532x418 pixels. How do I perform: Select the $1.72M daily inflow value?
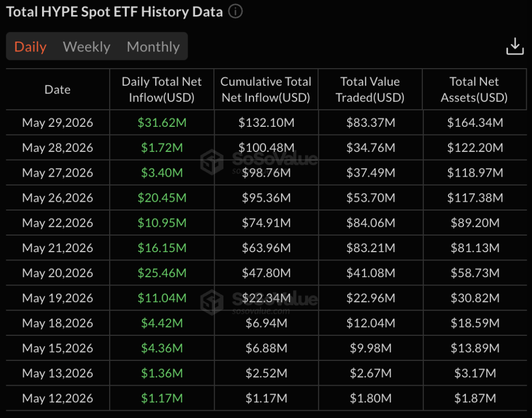point(162,148)
